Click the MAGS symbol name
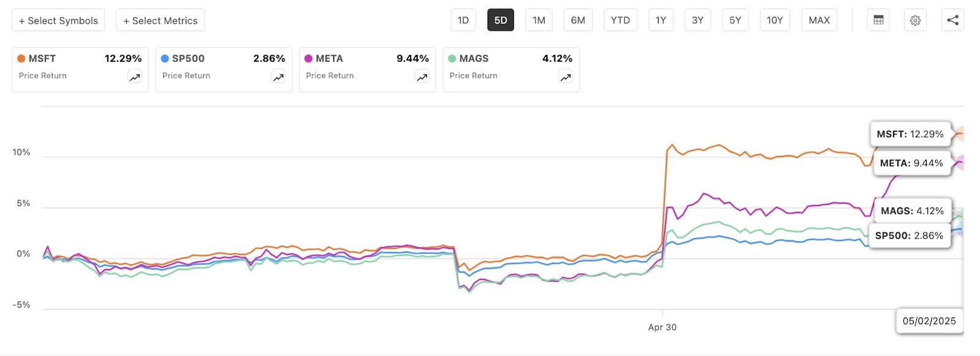 474,59
